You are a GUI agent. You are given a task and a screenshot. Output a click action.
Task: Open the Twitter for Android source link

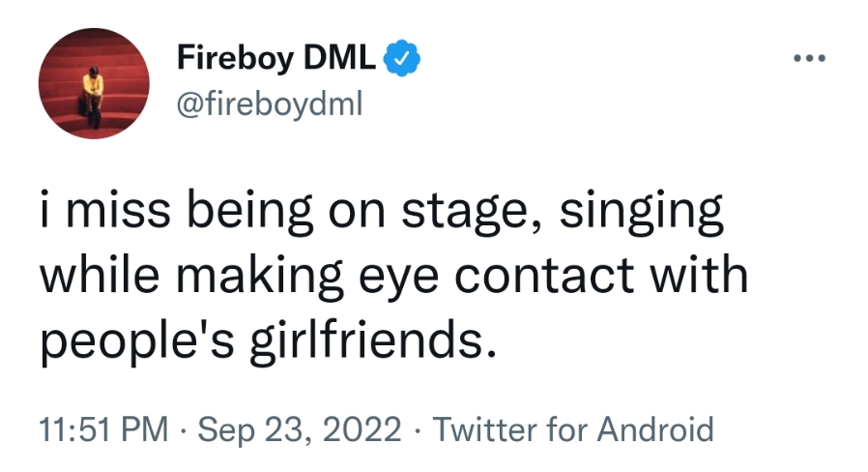tap(572, 428)
